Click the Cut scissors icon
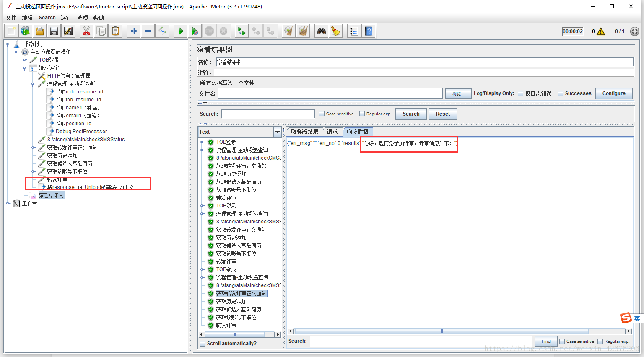Screen dimensions: 644x357 87,31
